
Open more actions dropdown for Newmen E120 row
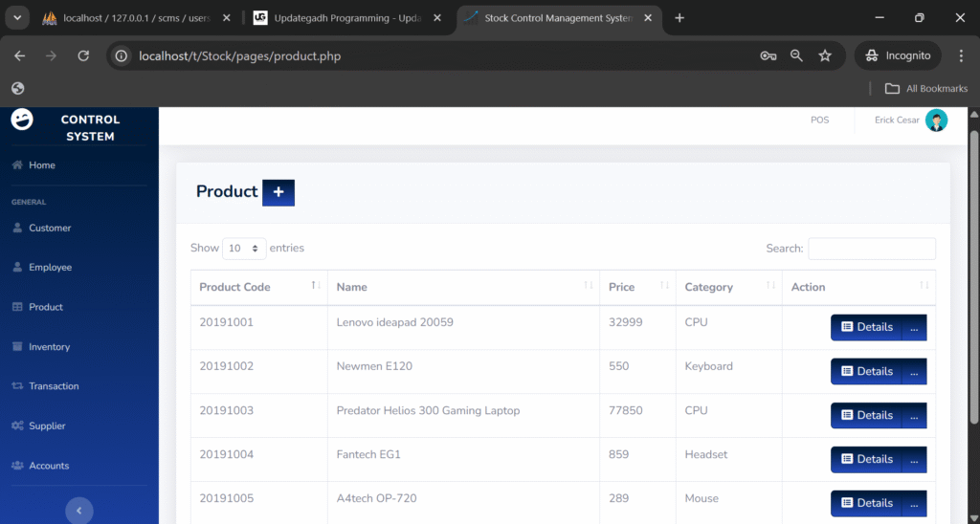[914, 372]
